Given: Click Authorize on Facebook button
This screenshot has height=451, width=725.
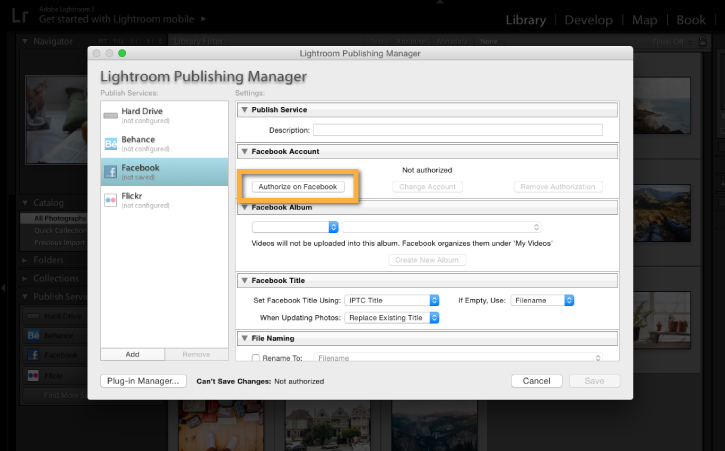Looking at the screenshot, I should (x=298, y=187).
